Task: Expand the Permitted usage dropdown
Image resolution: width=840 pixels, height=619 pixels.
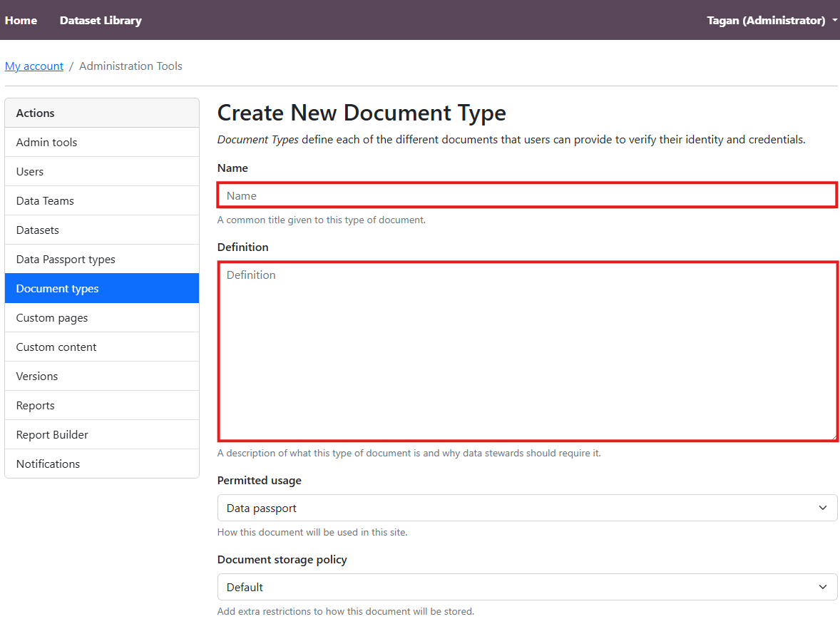Action: coord(527,508)
